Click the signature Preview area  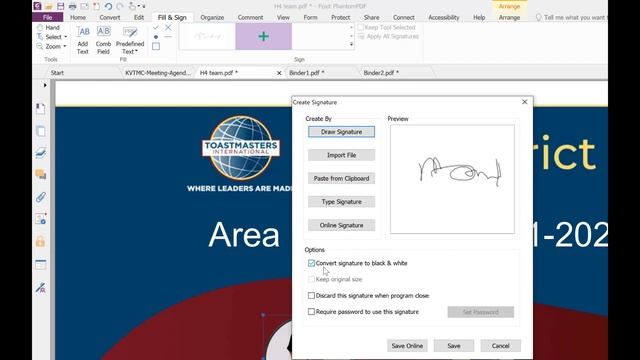coord(452,179)
